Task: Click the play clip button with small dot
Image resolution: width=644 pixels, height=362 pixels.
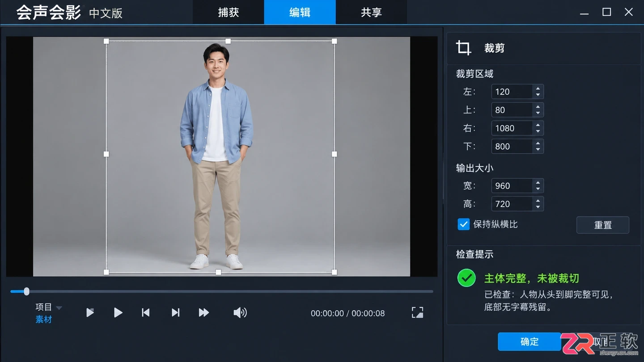Action: click(90, 312)
